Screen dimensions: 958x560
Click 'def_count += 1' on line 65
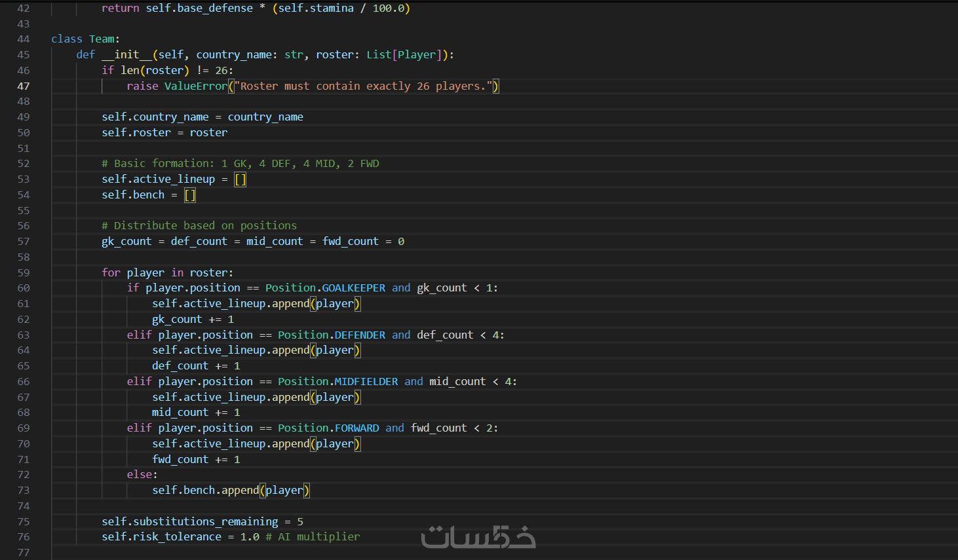(x=197, y=366)
